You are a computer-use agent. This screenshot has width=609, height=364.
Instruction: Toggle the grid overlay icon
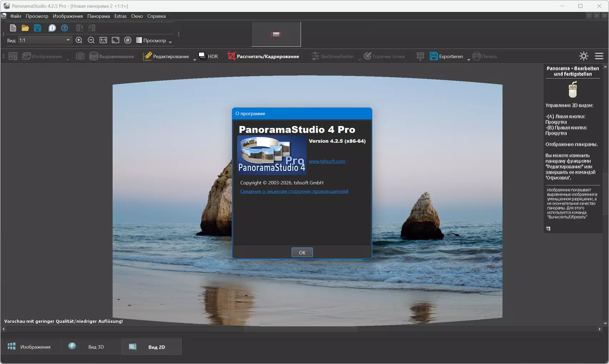(x=128, y=40)
